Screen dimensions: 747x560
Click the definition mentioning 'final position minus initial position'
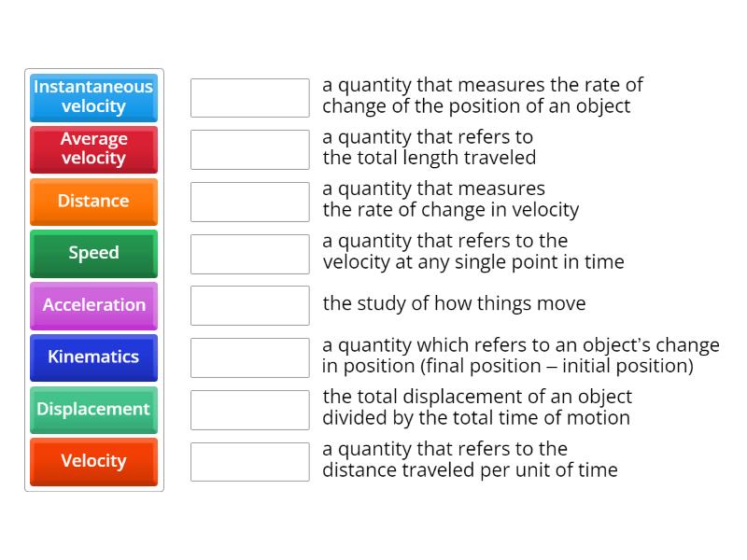pos(518,356)
